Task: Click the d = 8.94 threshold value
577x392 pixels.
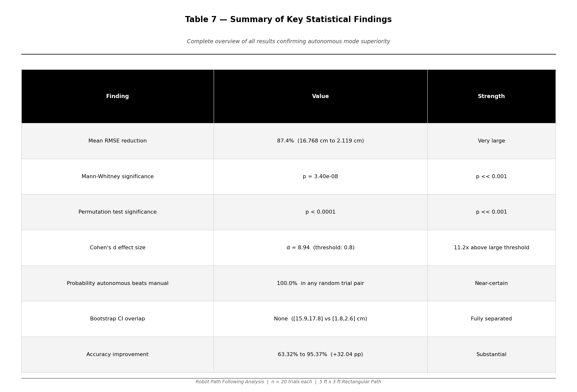Action: (x=320, y=248)
